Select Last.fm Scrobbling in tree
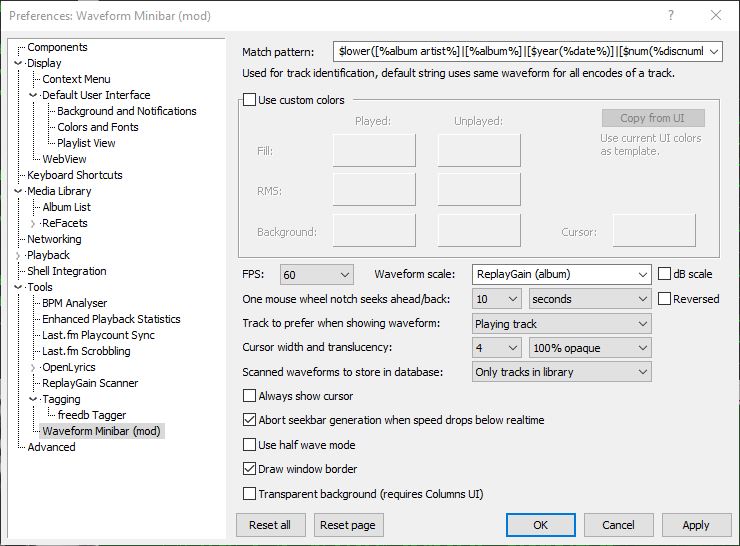The width and height of the screenshot is (740, 546). tap(86, 351)
